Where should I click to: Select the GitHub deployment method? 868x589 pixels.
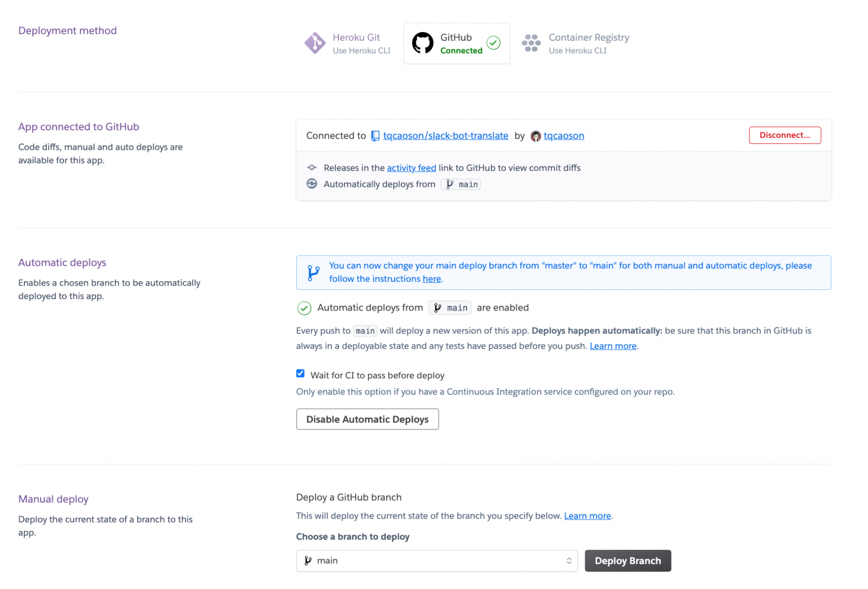(456, 43)
